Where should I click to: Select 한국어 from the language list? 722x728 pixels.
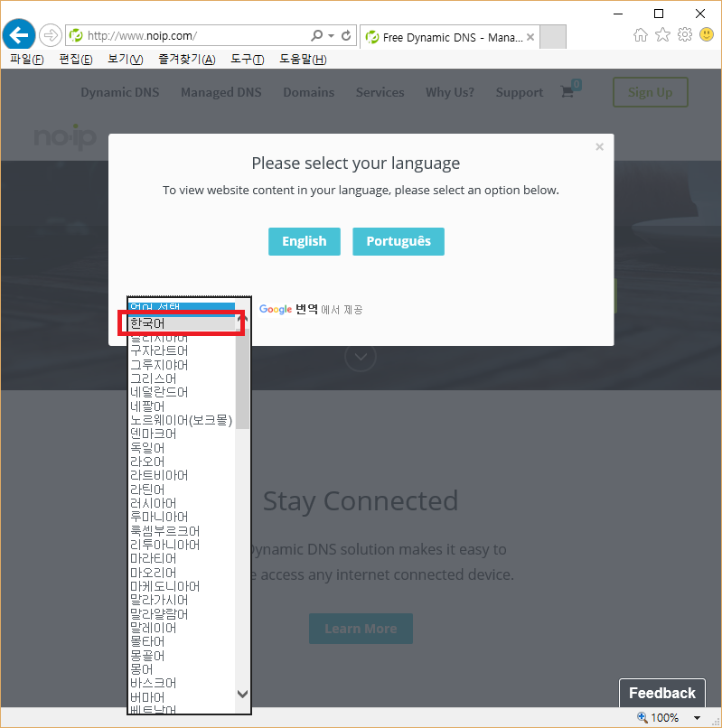[x=181, y=323]
